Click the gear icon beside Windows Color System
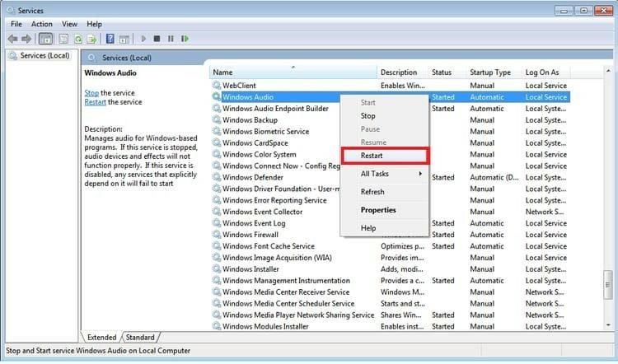Viewport: 618px width, 364px height. 217,154
